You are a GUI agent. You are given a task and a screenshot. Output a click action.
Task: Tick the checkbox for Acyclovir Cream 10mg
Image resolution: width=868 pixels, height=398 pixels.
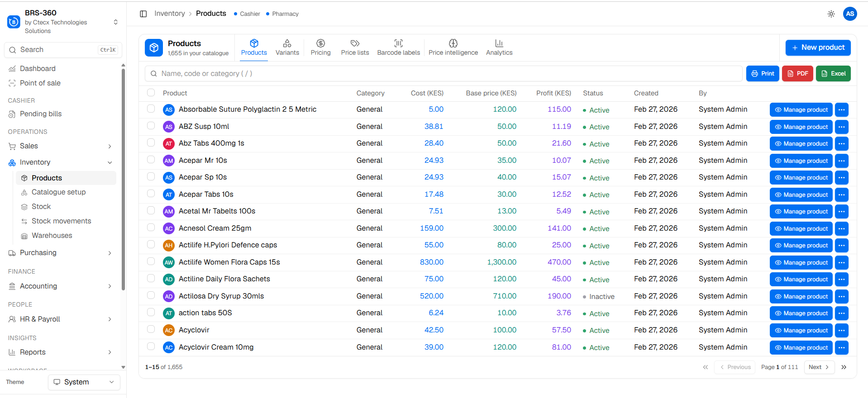tap(151, 346)
